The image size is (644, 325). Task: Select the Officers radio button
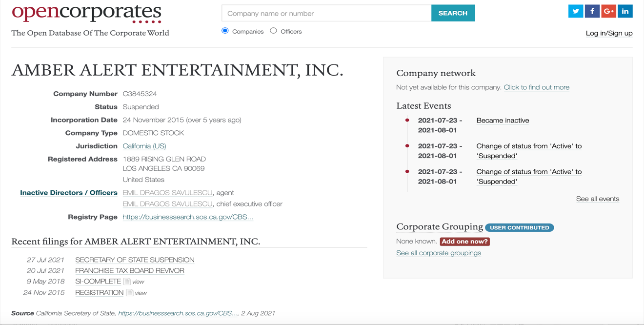point(273,31)
